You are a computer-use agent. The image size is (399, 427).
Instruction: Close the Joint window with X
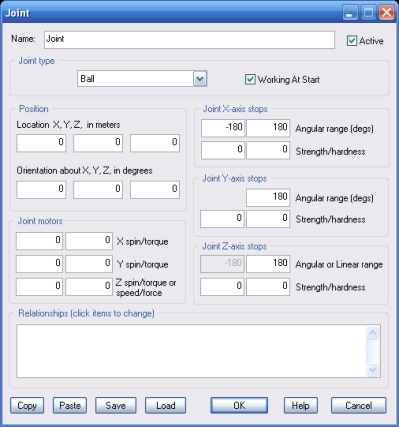point(387,13)
